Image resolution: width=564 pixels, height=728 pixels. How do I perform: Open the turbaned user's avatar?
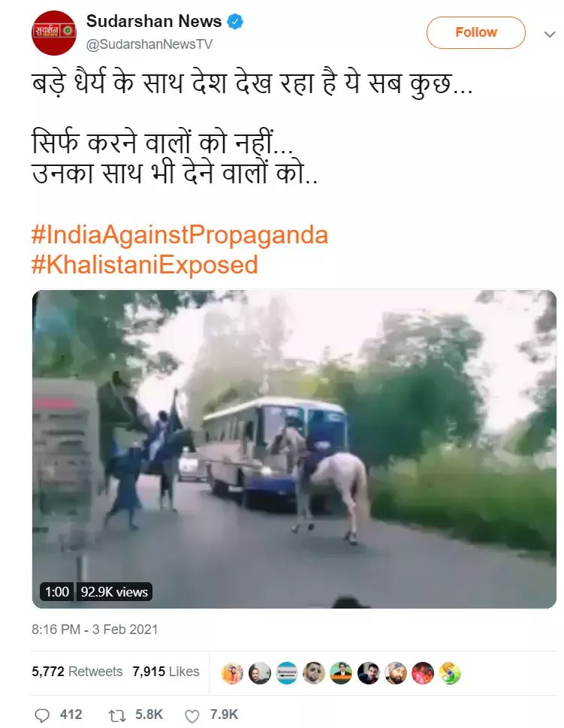396,672
